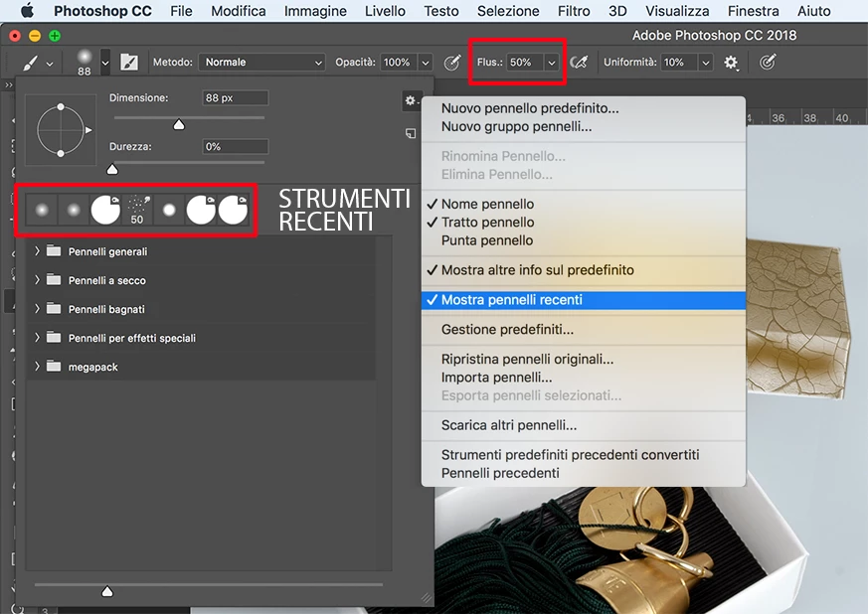Open the Flusso value dropdown arrow
The image size is (868, 614).
tap(552, 63)
